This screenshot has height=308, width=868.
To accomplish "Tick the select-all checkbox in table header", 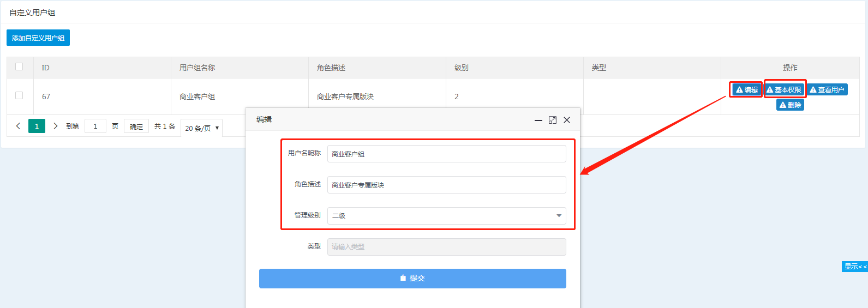I will point(19,67).
